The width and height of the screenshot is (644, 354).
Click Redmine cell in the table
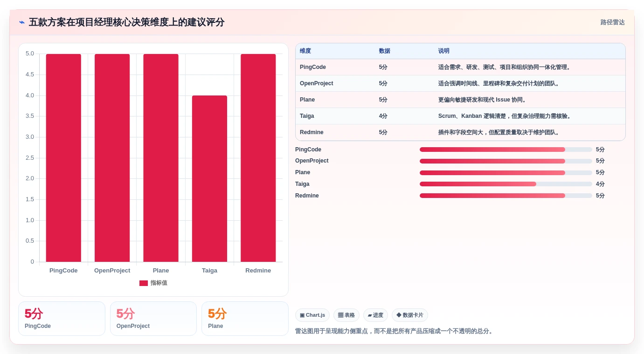point(312,132)
